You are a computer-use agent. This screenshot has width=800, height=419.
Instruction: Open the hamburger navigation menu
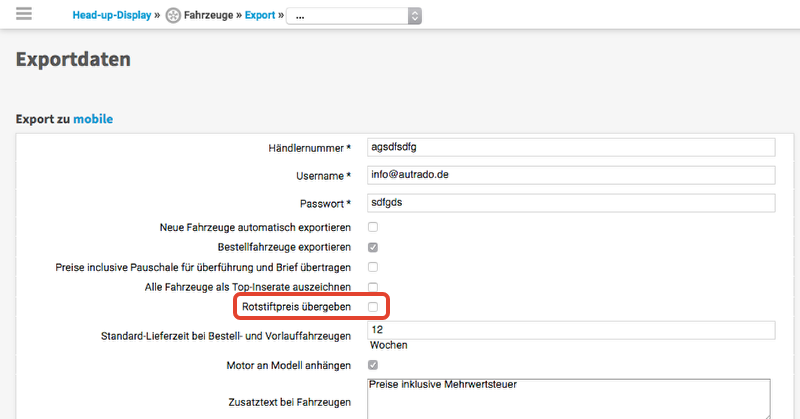pos(24,14)
